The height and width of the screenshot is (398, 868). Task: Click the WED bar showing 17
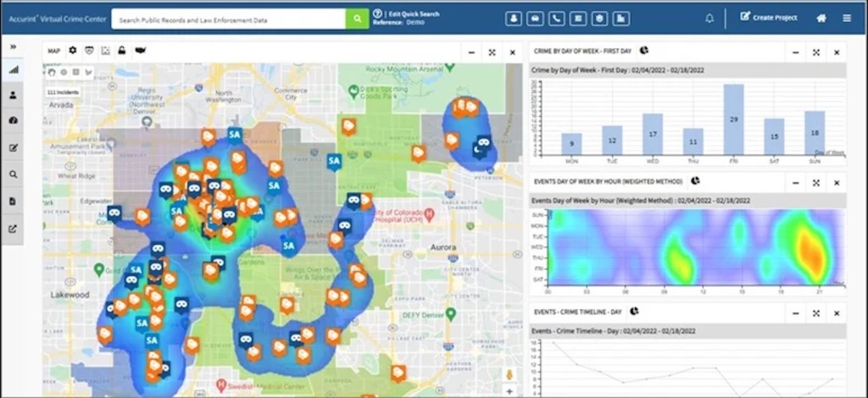653,135
